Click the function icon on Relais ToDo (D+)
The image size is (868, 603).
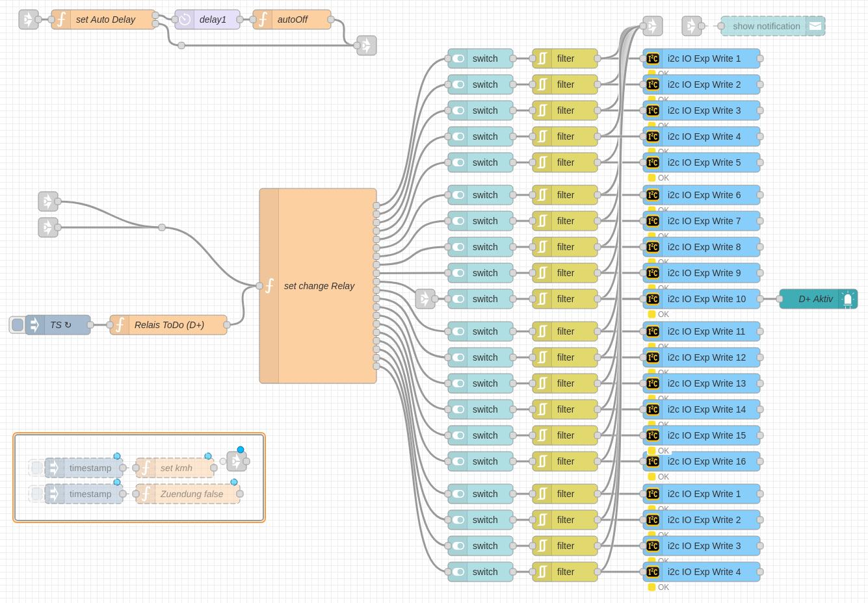click(x=120, y=325)
